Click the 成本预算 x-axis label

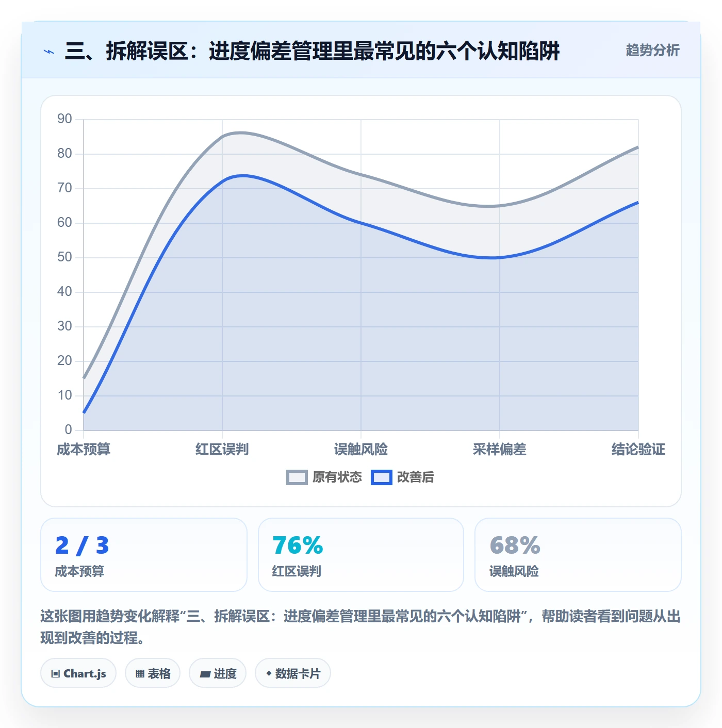click(x=84, y=450)
